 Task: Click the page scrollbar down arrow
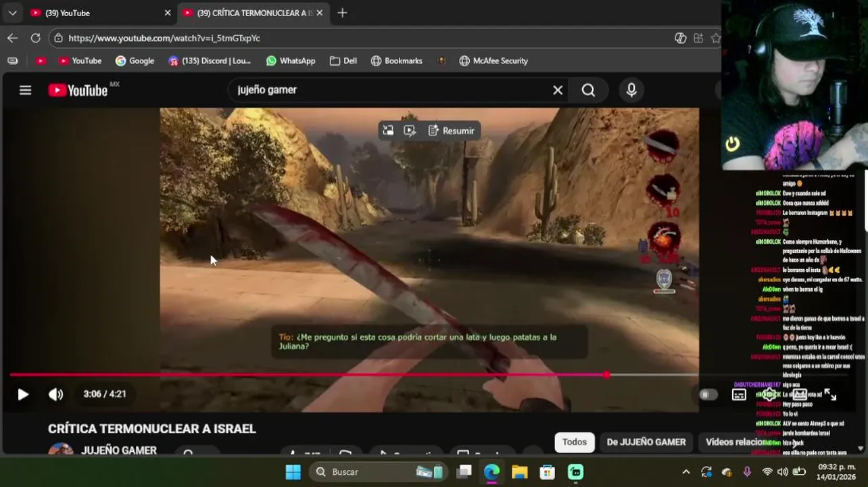click(x=861, y=448)
